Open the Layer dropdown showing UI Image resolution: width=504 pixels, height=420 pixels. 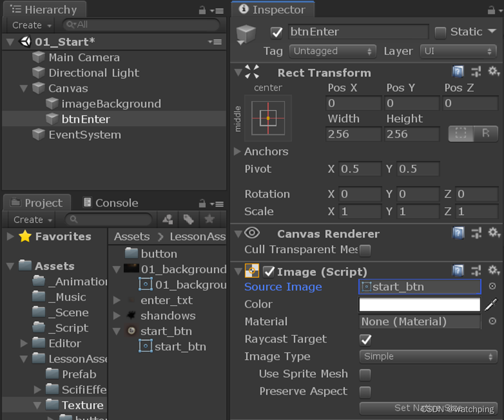pos(458,51)
